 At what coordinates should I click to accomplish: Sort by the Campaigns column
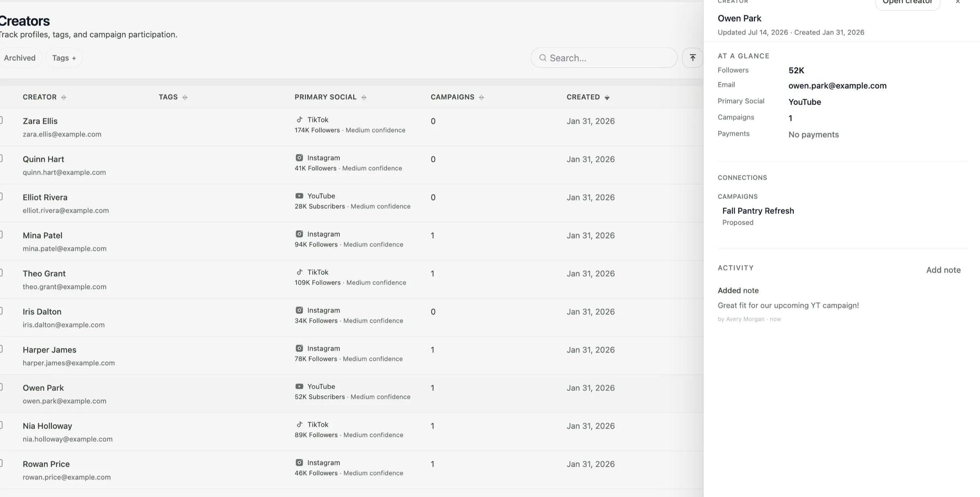(457, 97)
